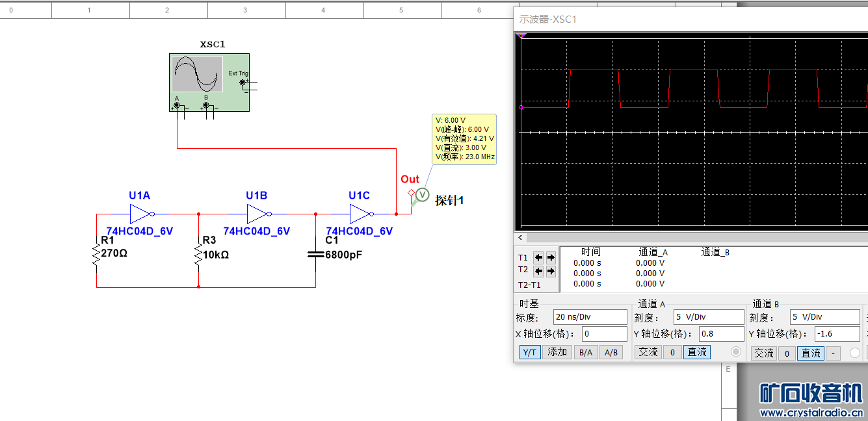Select the U1A inverter gate symbol

[x=140, y=214]
